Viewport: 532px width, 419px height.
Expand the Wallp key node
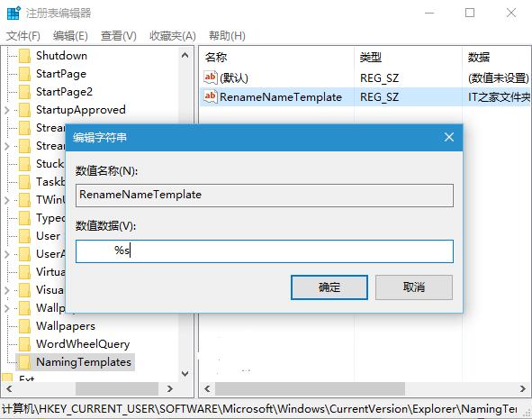[x=7, y=308]
